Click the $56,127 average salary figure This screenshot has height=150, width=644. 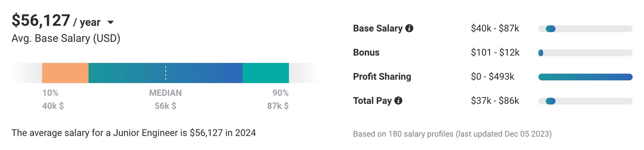(41, 21)
